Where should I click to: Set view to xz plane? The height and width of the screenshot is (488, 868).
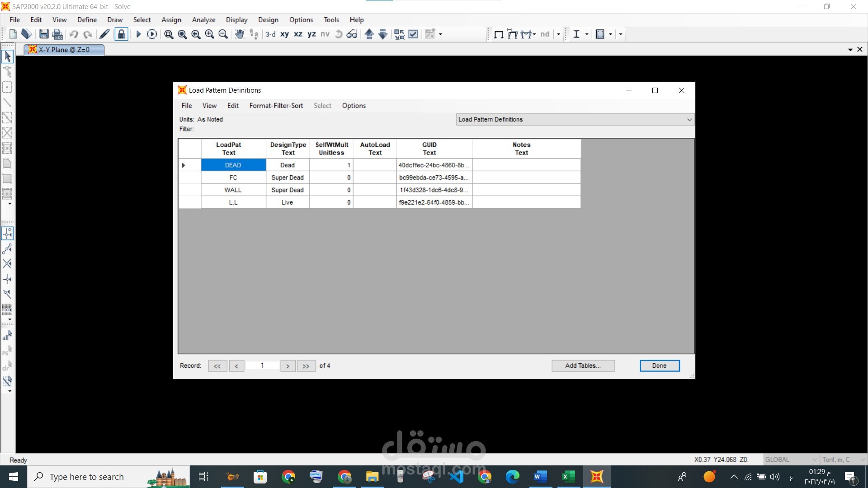pyautogui.click(x=298, y=34)
